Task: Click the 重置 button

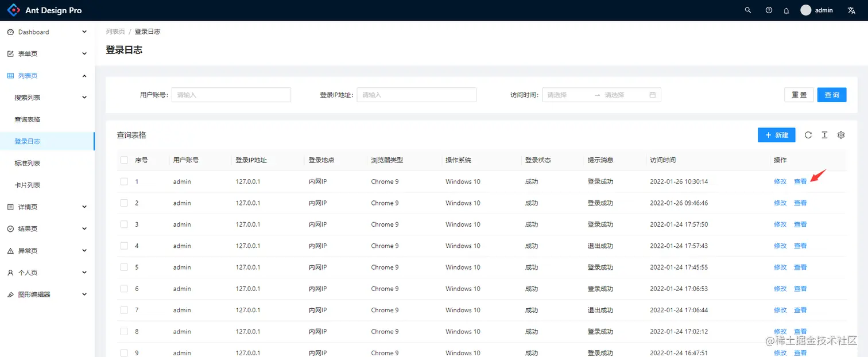Action: pos(799,95)
